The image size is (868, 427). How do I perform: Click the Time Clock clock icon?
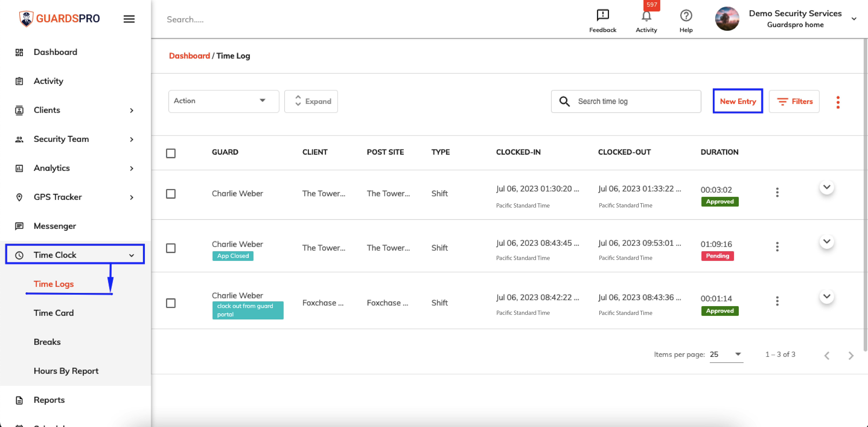coord(19,255)
